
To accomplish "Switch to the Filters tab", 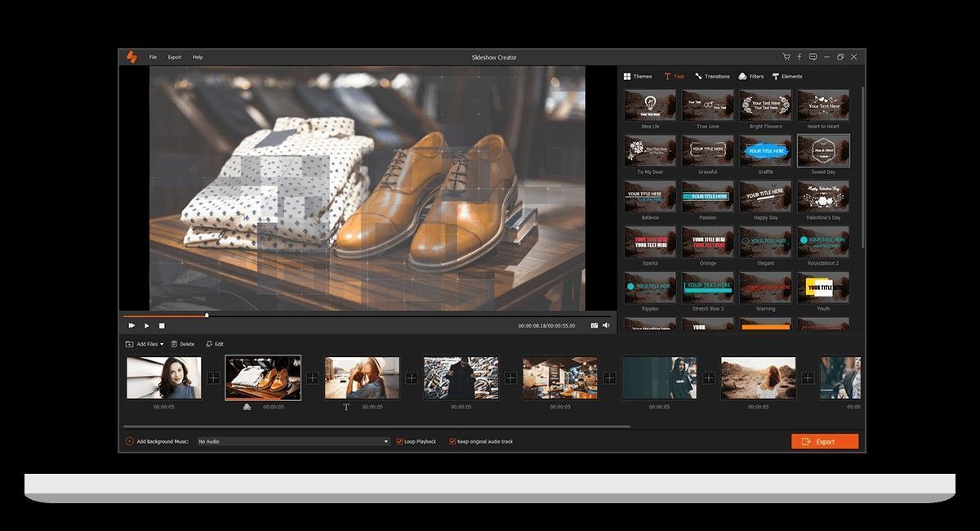I will tap(751, 76).
